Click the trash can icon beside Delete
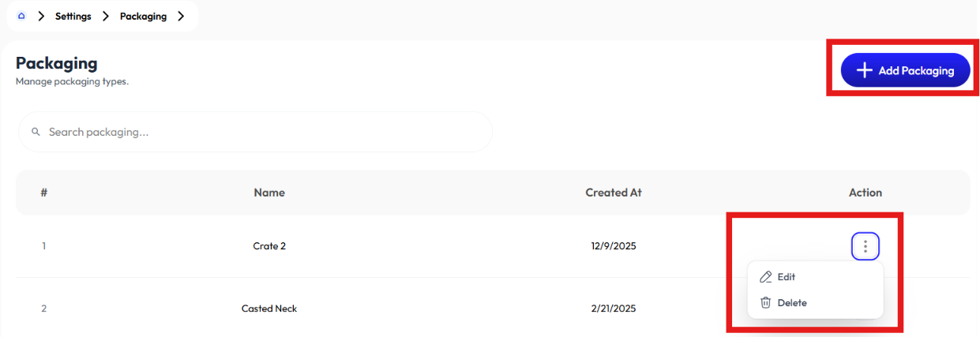The image size is (980, 337). click(765, 302)
